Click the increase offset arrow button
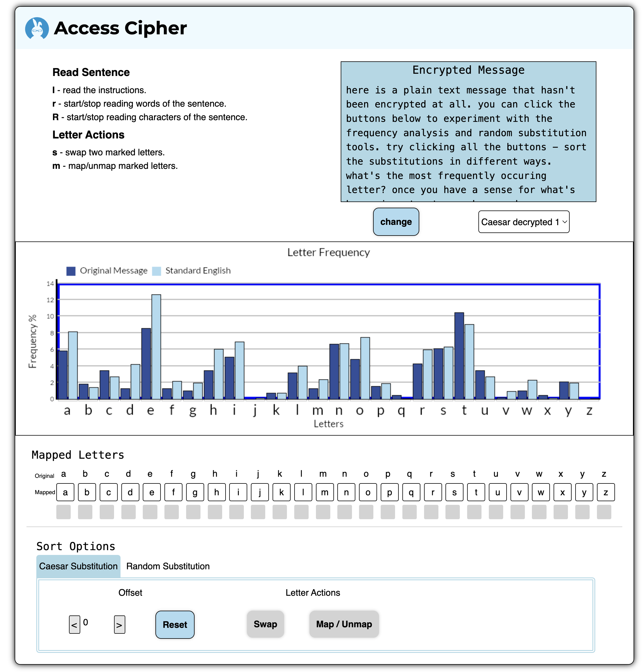 pyautogui.click(x=119, y=624)
